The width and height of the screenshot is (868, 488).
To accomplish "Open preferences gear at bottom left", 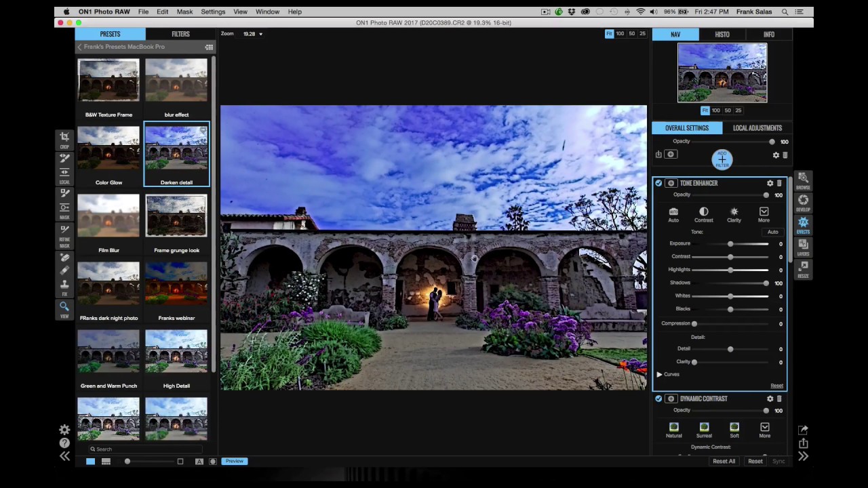I will click(x=64, y=430).
